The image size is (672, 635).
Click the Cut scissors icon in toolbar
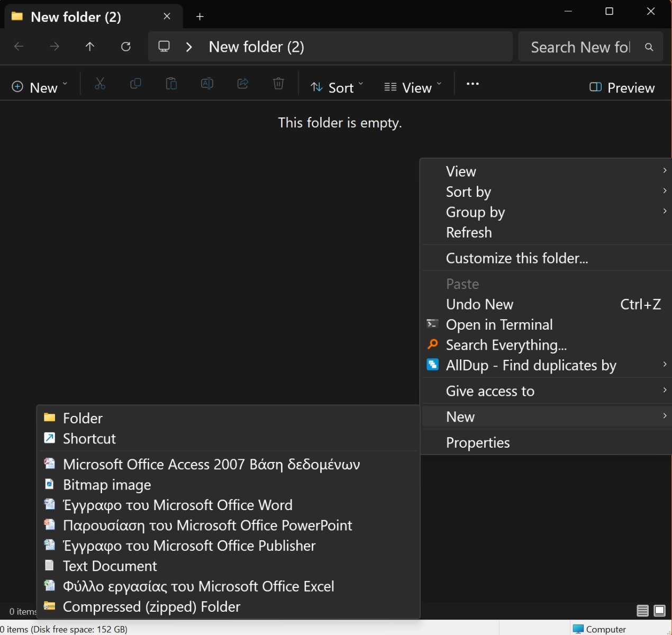pos(100,84)
